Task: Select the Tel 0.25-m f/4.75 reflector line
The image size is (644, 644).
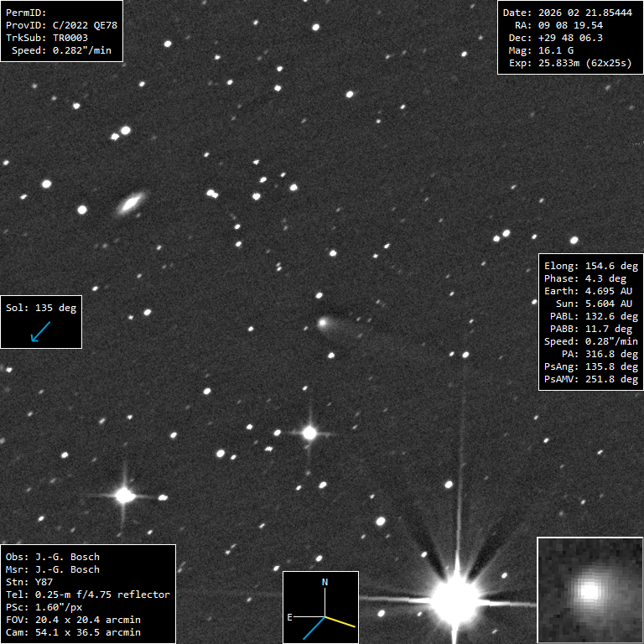Action: click(87, 595)
